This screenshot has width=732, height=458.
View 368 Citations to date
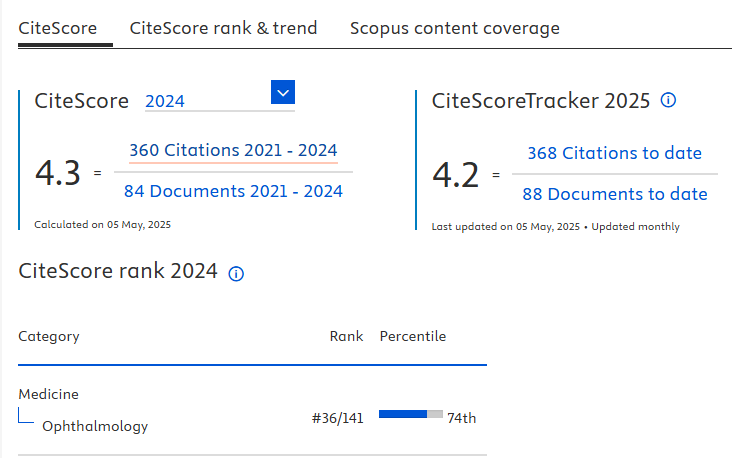[614, 153]
